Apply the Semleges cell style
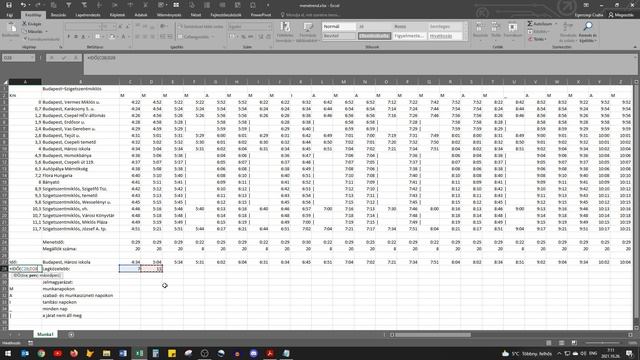This screenshot has height=360, width=640. click(444, 27)
